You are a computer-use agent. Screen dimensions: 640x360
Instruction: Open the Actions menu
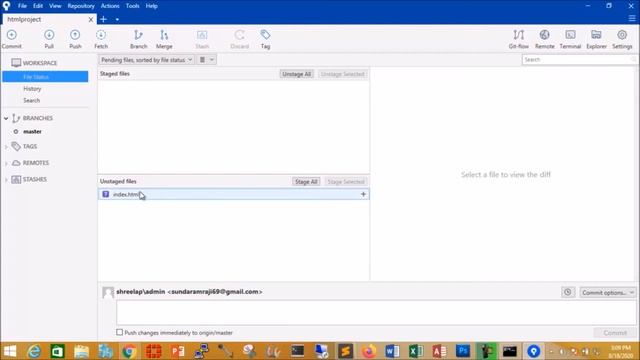point(110,6)
